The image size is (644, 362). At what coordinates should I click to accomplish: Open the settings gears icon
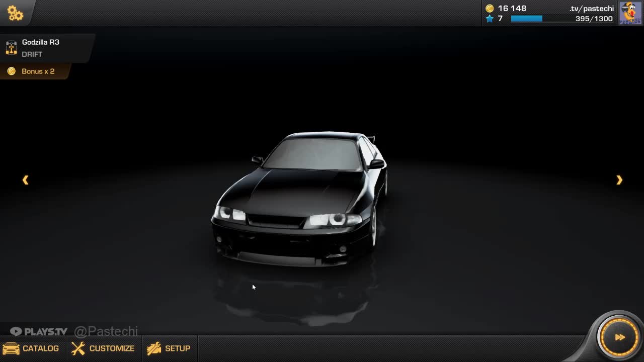(x=15, y=14)
